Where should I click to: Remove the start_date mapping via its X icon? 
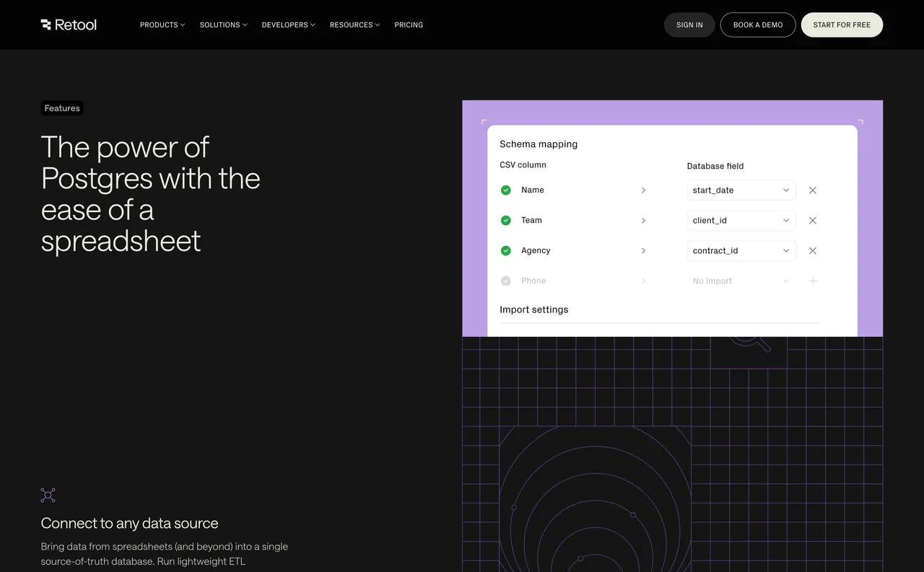[812, 190]
